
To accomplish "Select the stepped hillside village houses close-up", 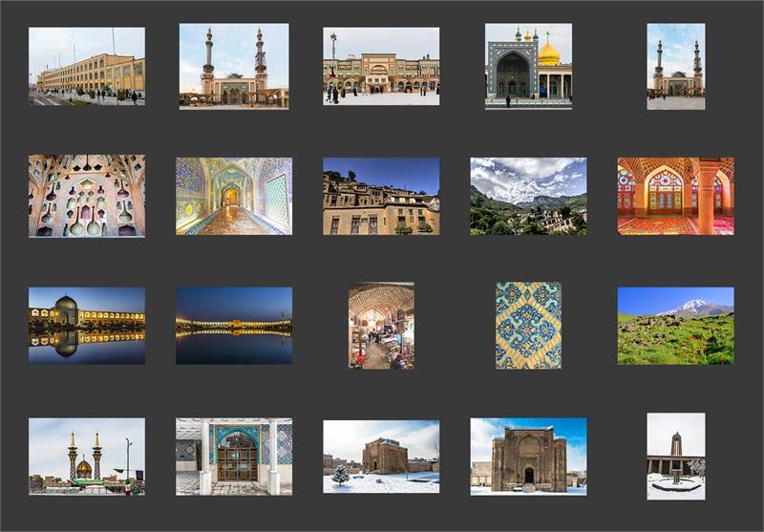I will 381,196.
